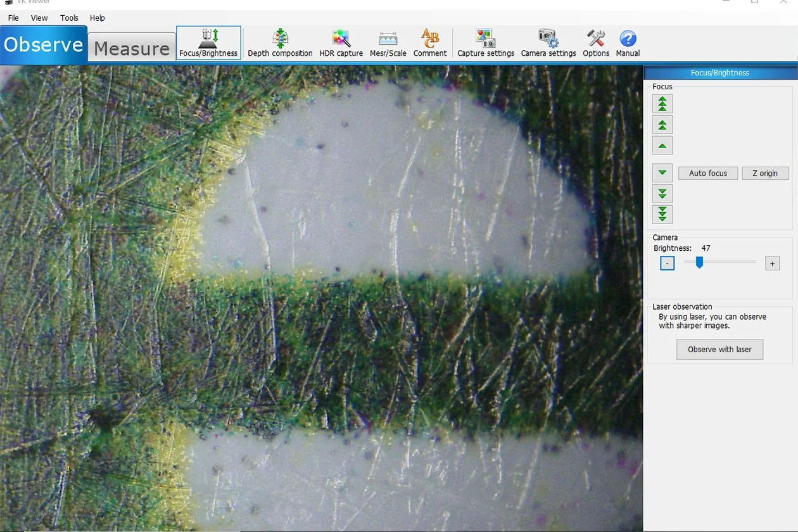Click the live microscope image view
The width and height of the screenshot is (798, 532).
321,298
